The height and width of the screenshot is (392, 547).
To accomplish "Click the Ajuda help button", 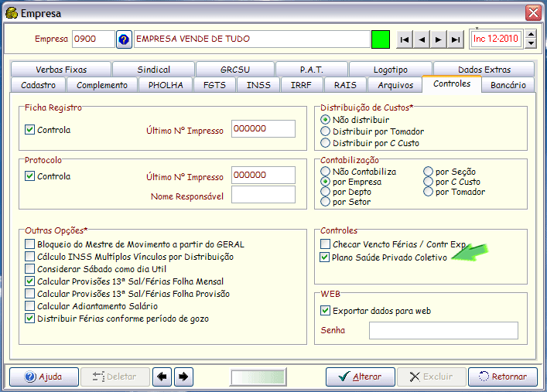I will pyautogui.click(x=44, y=377).
